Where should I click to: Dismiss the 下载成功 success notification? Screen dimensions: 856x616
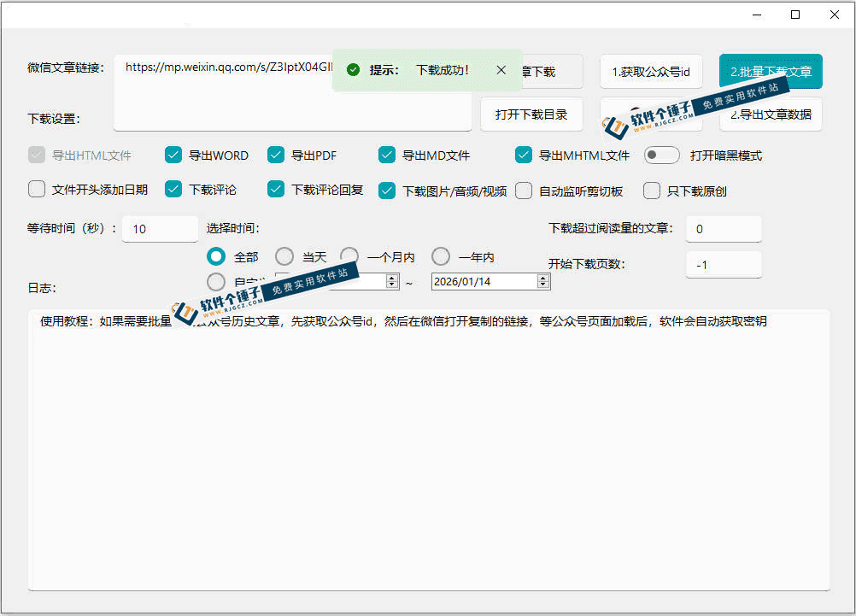501,71
